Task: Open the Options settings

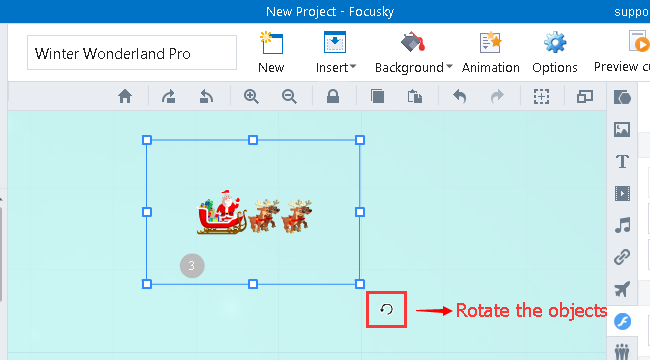Action: [555, 52]
